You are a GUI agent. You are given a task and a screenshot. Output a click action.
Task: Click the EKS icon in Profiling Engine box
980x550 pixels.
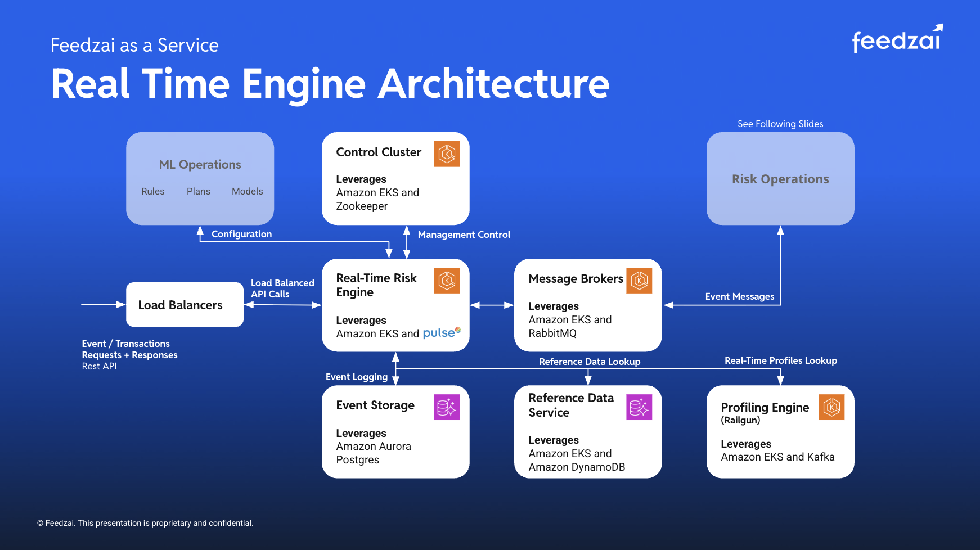(831, 407)
